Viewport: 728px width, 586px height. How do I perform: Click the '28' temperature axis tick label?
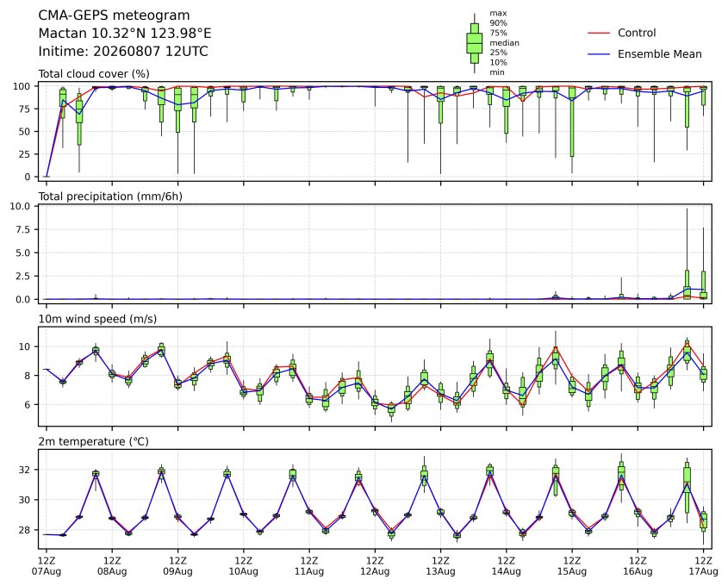(25, 530)
